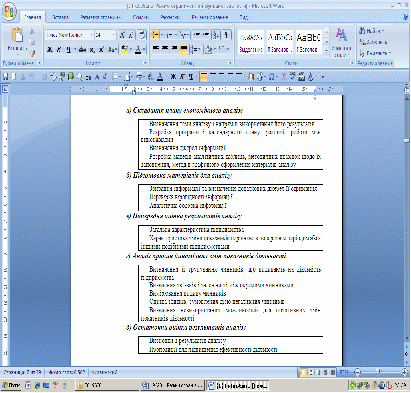This screenshot has width=411, height=393.
Task: Open the Page Layout ribbon tab
Action: tap(100, 17)
